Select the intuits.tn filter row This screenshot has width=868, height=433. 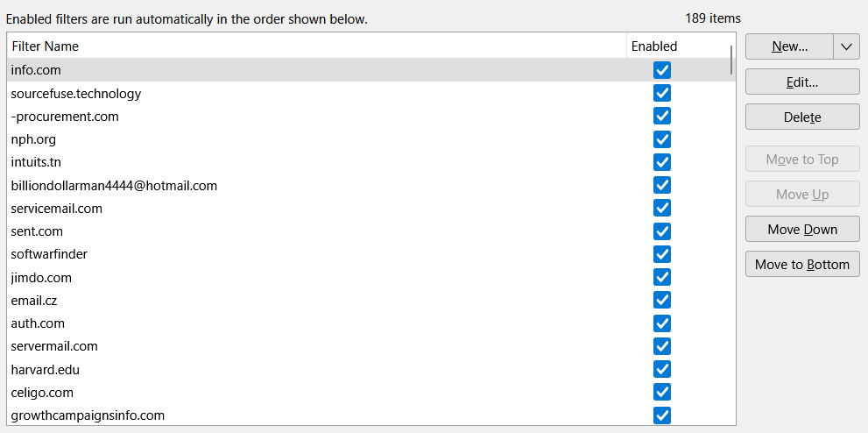point(36,162)
